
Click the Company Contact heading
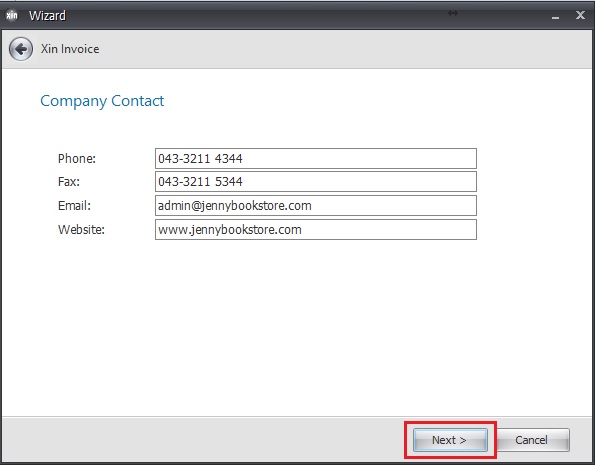(x=102, y=101)
